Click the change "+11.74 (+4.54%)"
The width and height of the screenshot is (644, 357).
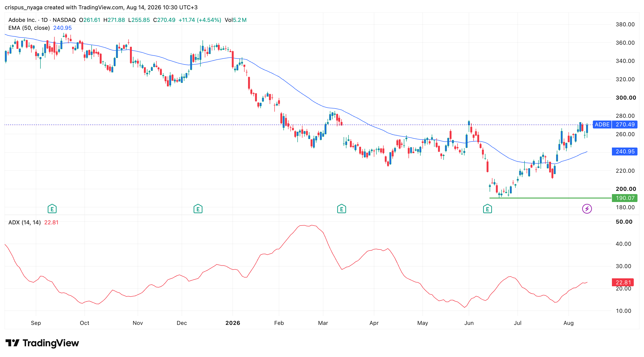[200, 20]
